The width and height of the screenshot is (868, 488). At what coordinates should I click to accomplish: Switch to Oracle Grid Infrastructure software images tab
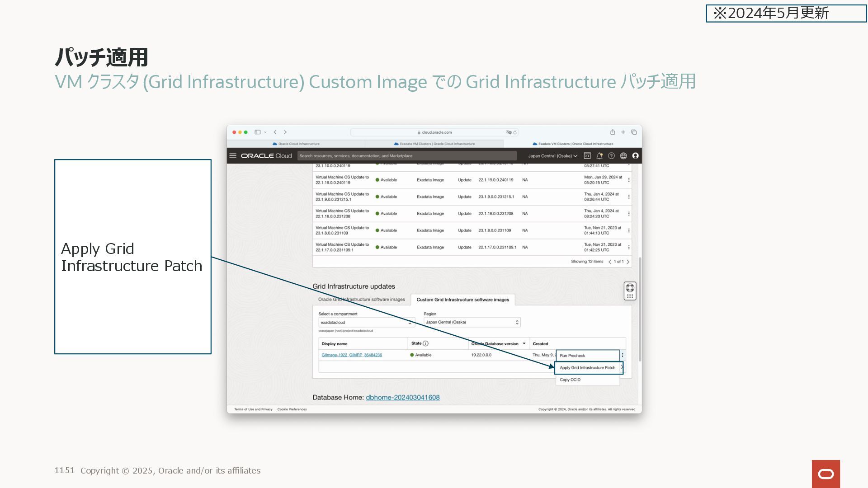361,300
